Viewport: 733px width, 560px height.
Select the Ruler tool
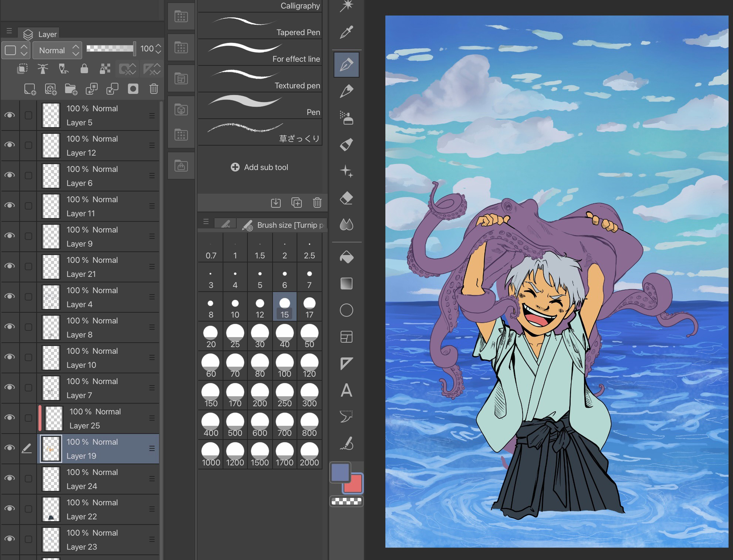347,363
